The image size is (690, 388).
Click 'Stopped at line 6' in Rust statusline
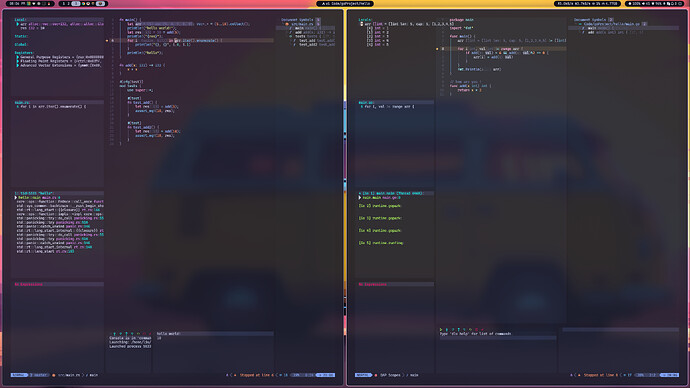pyautogui.click(x=257, y=375)
